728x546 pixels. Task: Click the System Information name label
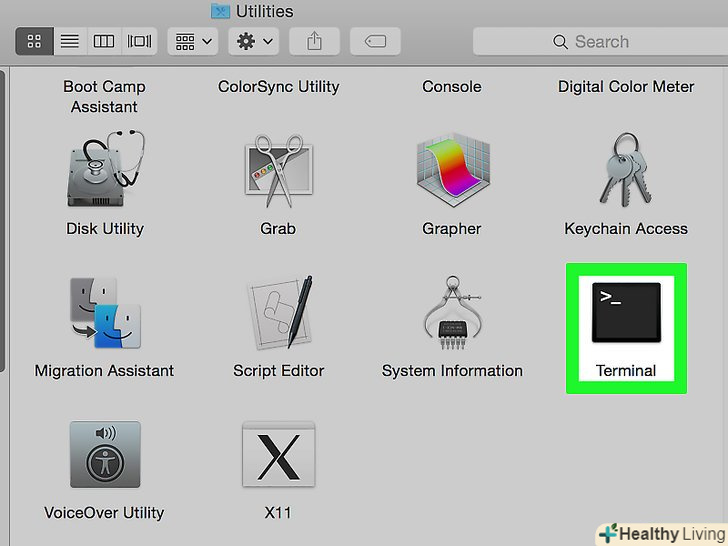coord(452,371)
